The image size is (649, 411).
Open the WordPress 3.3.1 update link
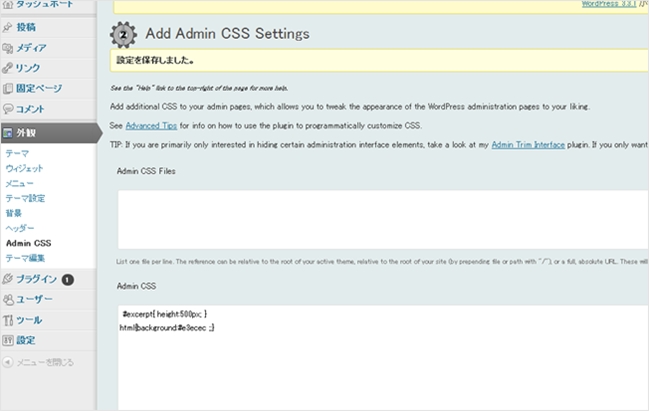point(608,4)
